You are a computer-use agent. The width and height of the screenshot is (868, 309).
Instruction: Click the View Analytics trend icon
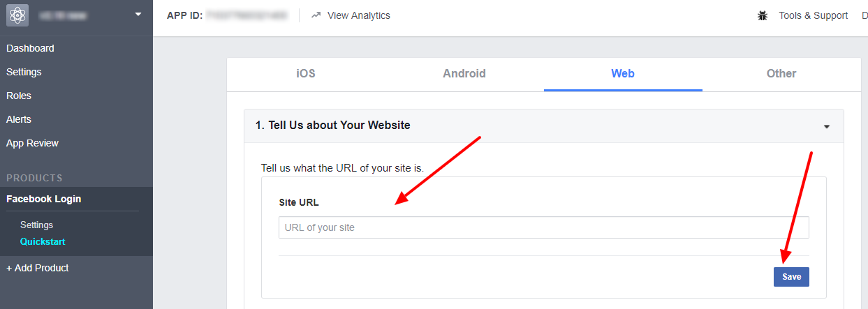point(316,15)
